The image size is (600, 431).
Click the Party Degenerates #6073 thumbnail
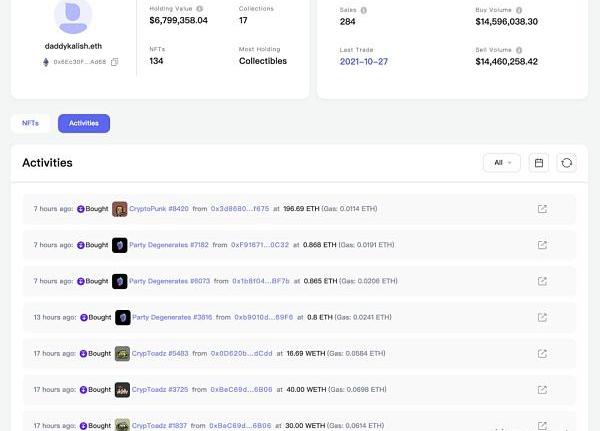(120, 281)
